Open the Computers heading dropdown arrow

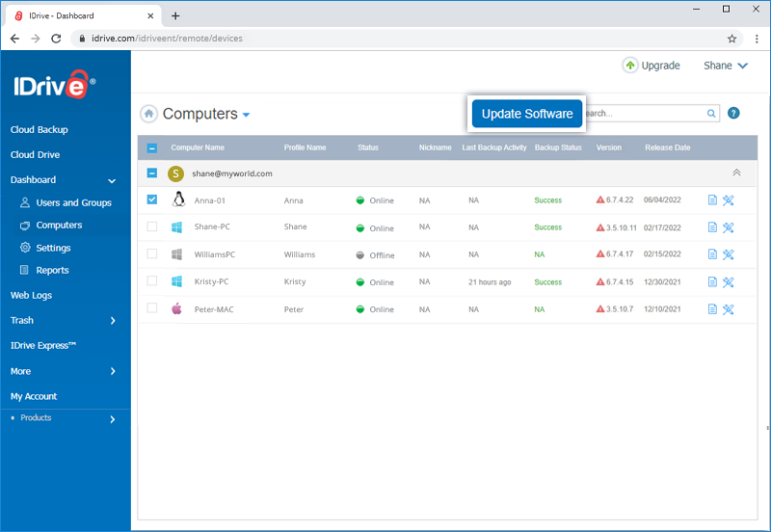click(x=247, y=115)
